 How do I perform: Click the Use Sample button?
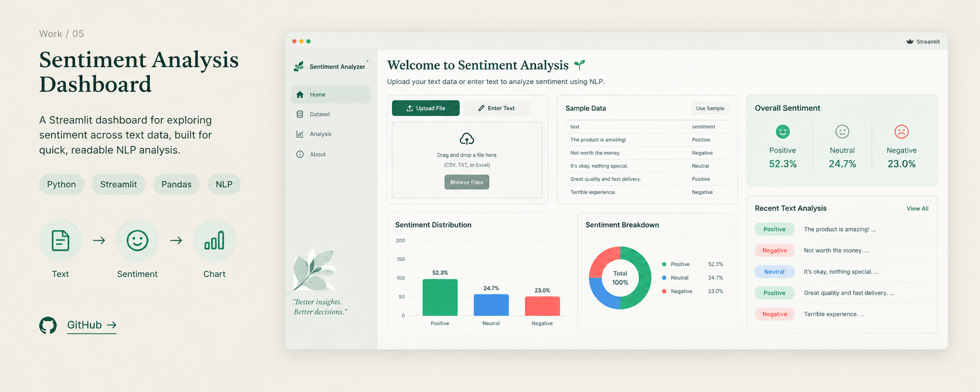click(710, 108)
